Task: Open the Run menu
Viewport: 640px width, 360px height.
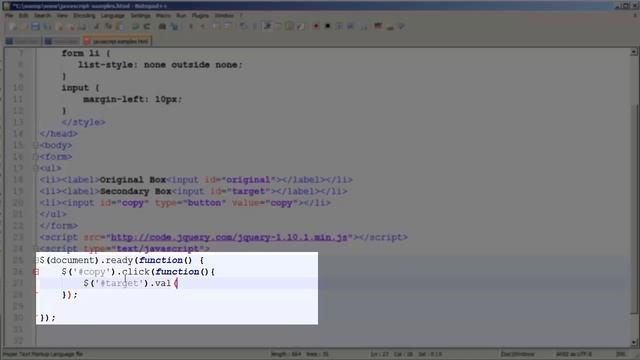Action: (x=181, y=16)
